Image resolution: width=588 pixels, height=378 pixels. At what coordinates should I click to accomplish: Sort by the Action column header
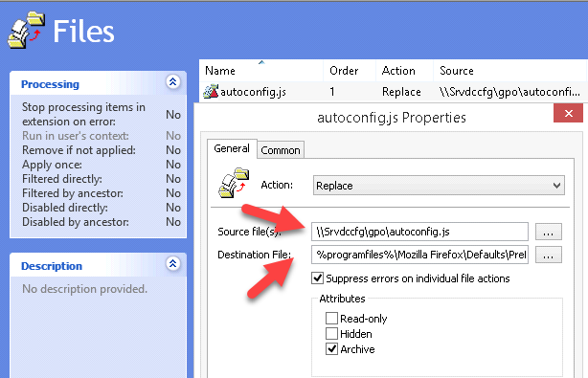pos(404,71)
